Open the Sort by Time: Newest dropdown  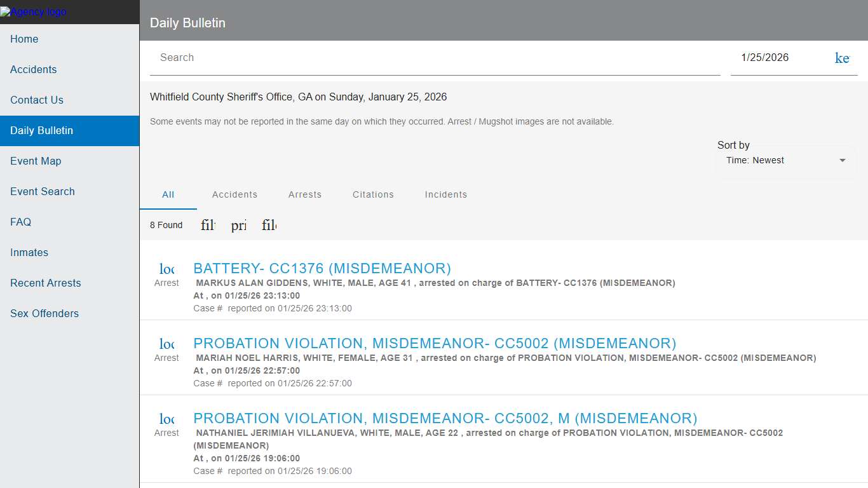tap(785, 160)
